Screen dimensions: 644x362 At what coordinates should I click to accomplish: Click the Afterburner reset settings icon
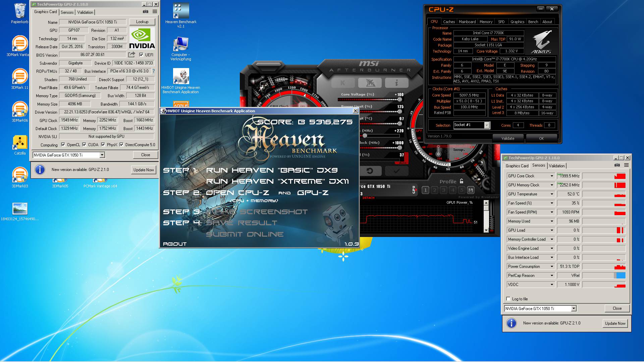click(x=370, y=171)
